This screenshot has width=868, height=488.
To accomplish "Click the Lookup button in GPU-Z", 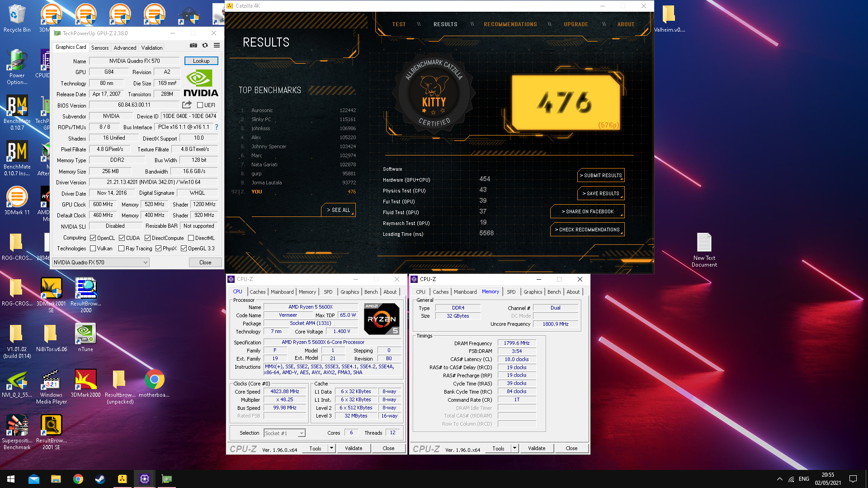I will click(x=201, y=61).
